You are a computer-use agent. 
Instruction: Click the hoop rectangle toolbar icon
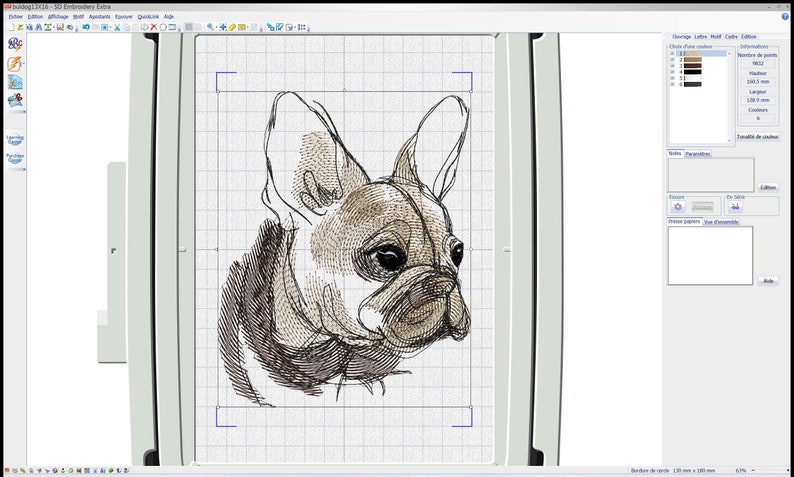(163, 27)
